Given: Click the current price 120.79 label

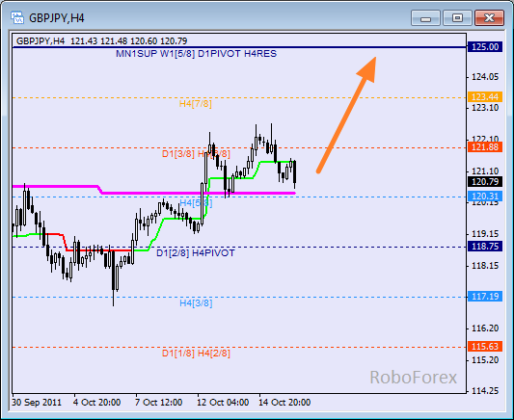Looking at the screenshot, I should click(x=485, y=181).
